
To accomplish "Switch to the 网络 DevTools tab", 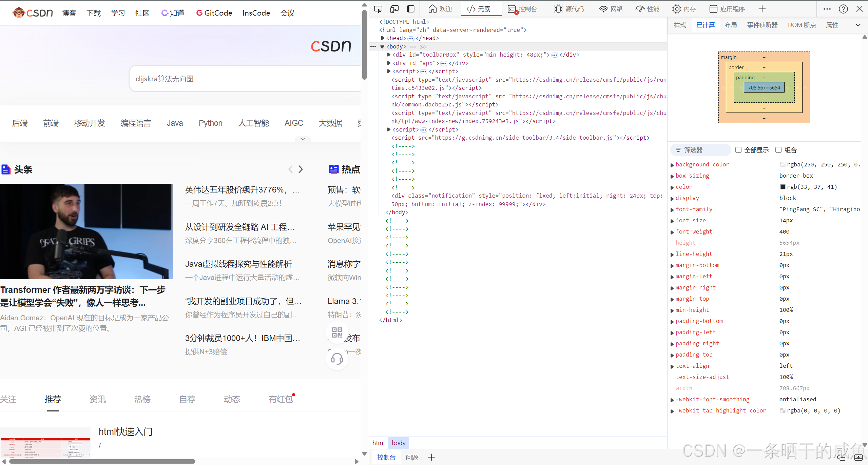I will tap(611, 9).
